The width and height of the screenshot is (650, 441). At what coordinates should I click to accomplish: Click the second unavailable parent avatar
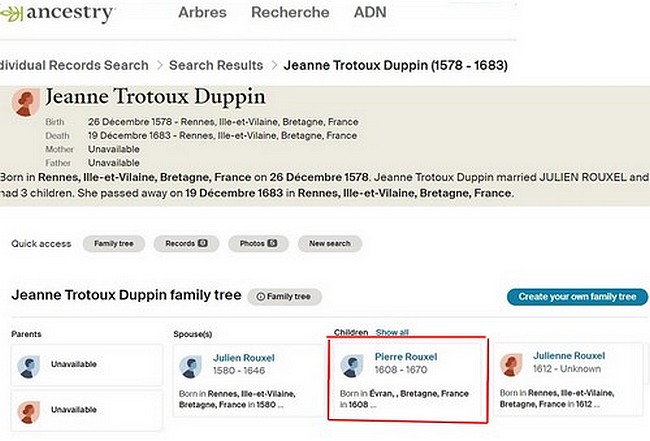coord(29,410)
